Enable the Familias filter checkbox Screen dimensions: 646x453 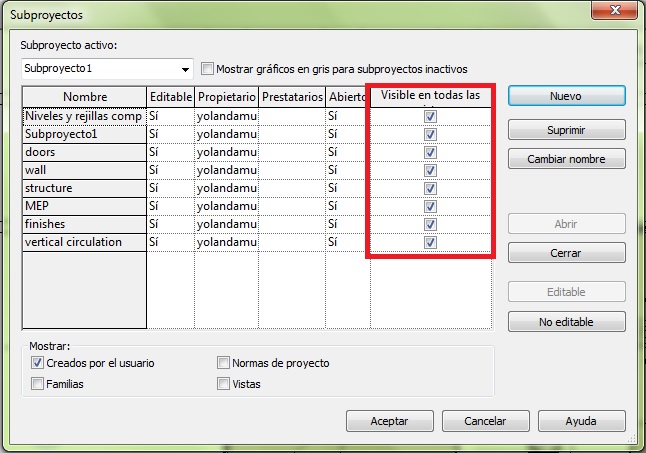click(x=38, y=383)
